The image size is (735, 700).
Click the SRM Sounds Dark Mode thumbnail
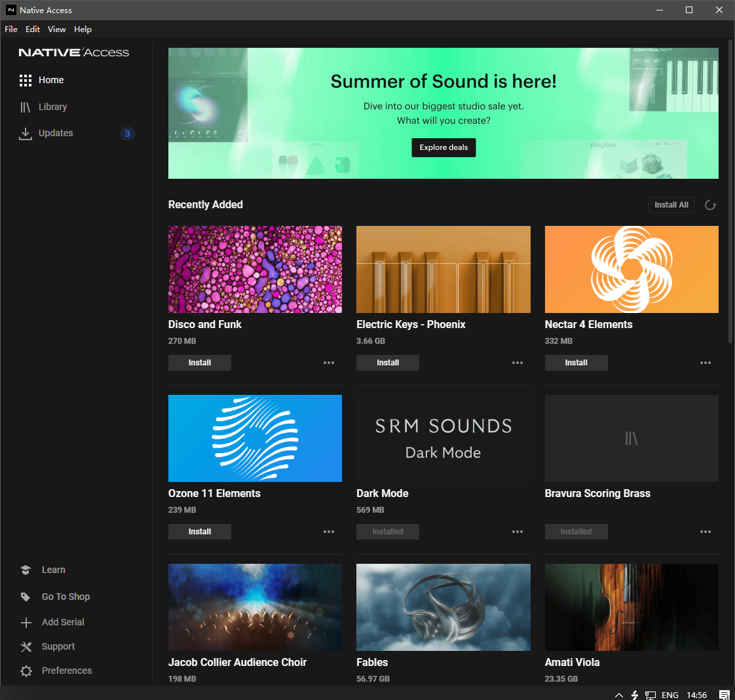pos(443,439)
